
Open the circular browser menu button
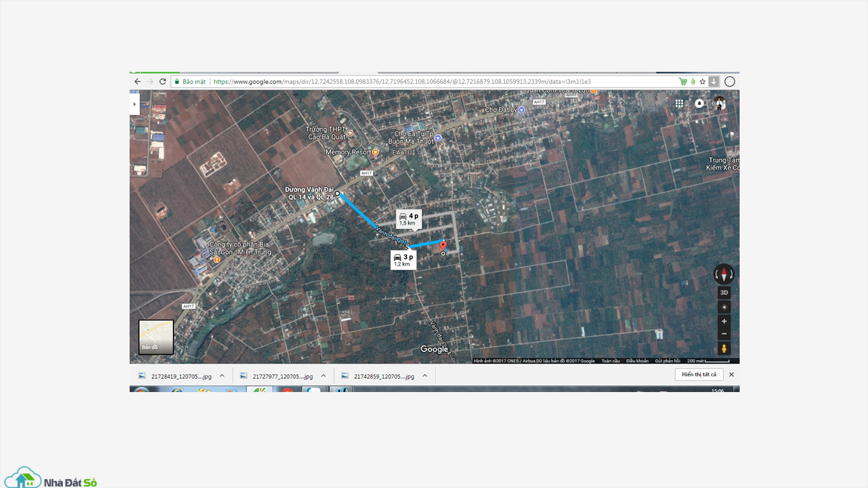point(729,81)
